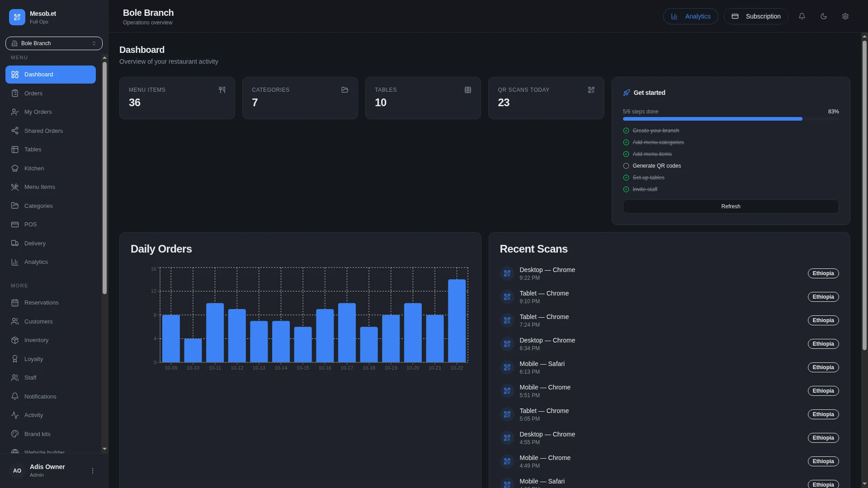Viewport: 868px width, 488px height.
Task: Click Refresh in Get started panel
Action: click(x=731, y=206)
